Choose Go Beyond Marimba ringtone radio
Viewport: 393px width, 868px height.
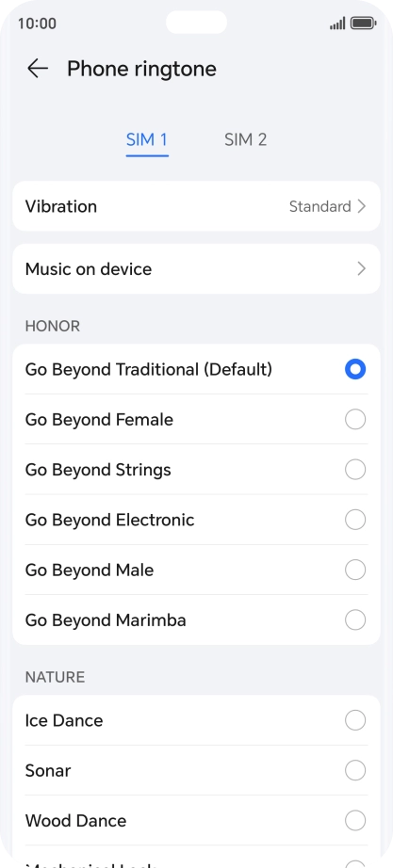(355, 620)
